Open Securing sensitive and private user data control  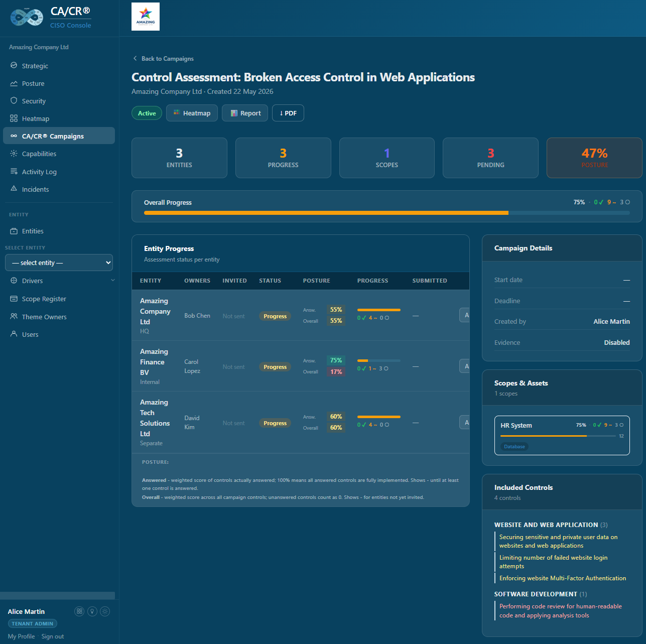558,541
